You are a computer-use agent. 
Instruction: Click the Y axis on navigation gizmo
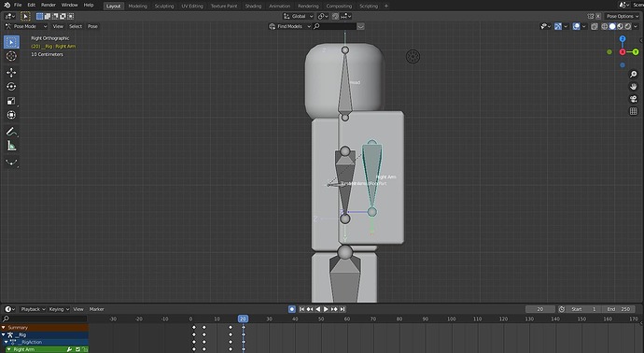[x=636, y=51]
